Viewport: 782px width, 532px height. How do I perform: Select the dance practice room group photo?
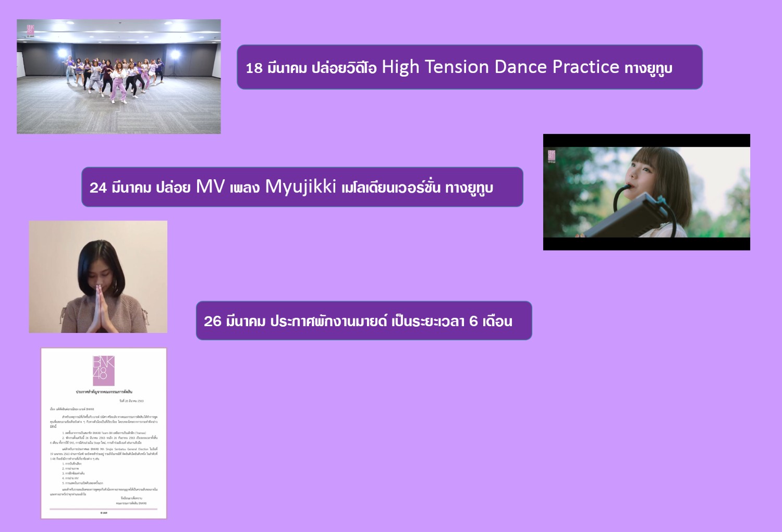[119, 77]
